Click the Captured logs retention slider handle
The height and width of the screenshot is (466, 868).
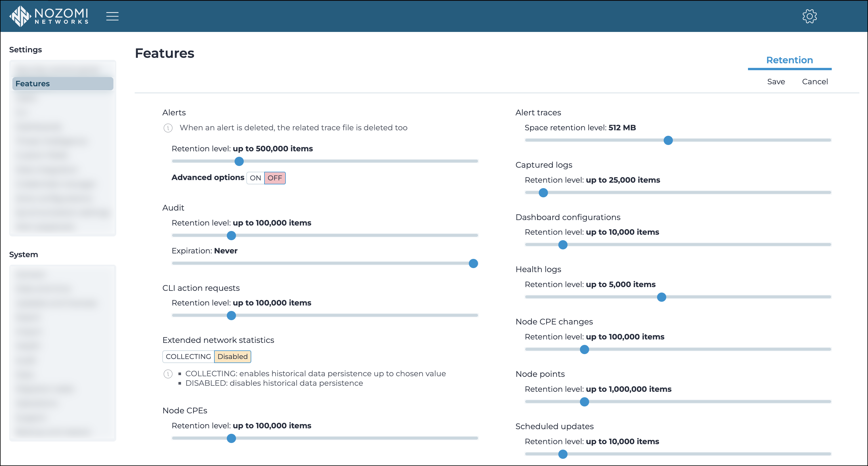point(543,193)
